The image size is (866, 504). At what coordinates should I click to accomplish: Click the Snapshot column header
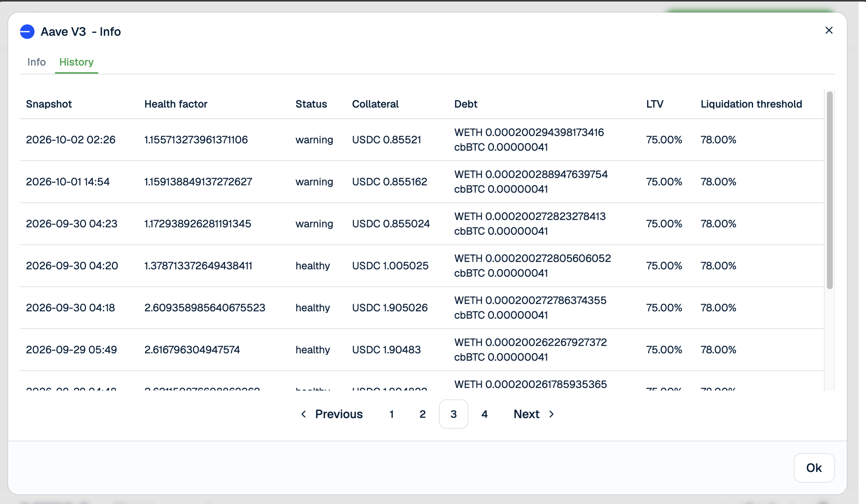point(49,104)
